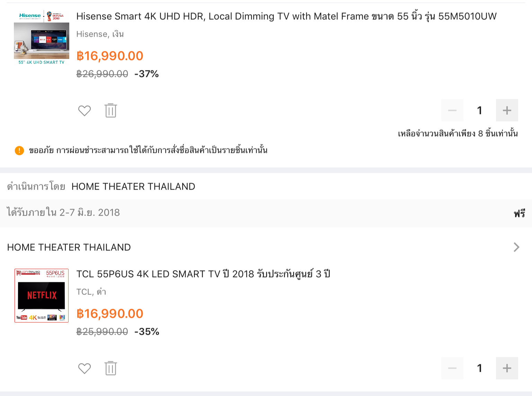
Task: Delete Hisense TV using trash icon
Action: (x=111, y=111)
